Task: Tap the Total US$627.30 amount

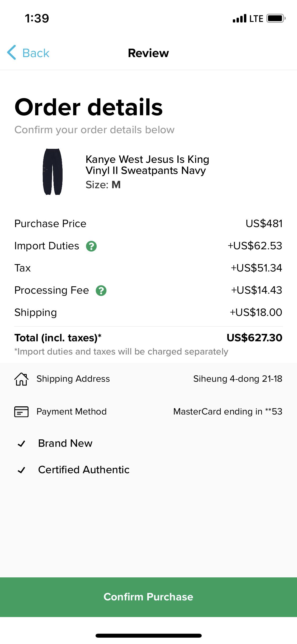Action: [254, 338]
